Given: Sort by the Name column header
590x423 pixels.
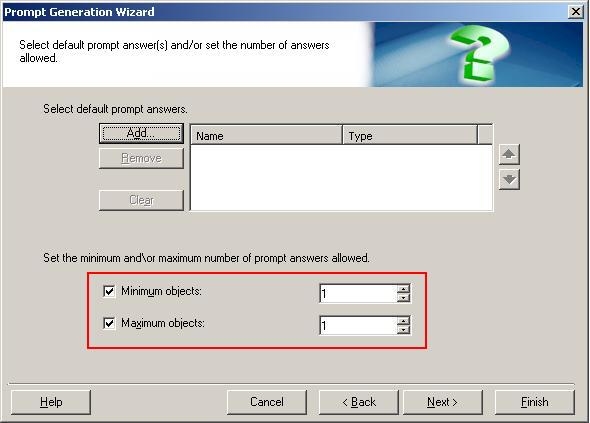Looking at the screenshot, I should point(266,135).
